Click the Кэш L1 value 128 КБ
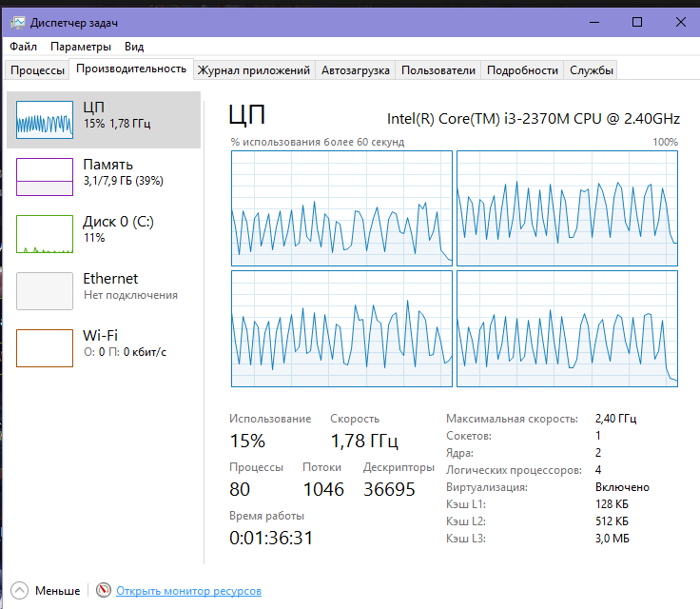Screen dimensions: 700x609 point(612,504)
